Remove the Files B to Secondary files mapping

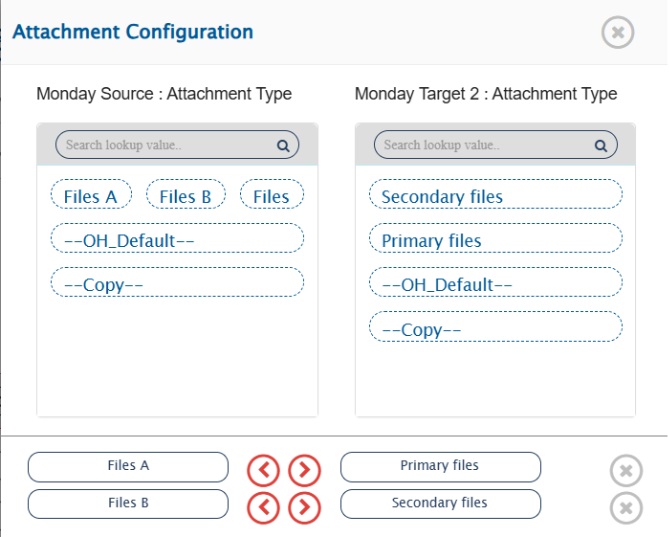tap(625, 508)
